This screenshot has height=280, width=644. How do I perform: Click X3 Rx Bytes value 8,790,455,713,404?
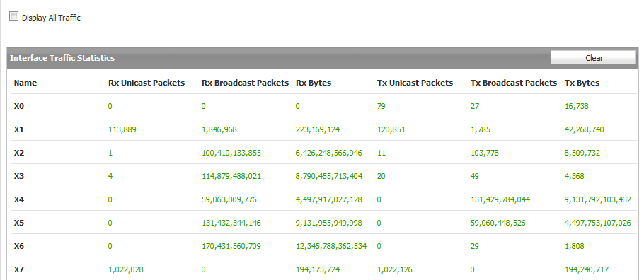click(x=329, y=177)
